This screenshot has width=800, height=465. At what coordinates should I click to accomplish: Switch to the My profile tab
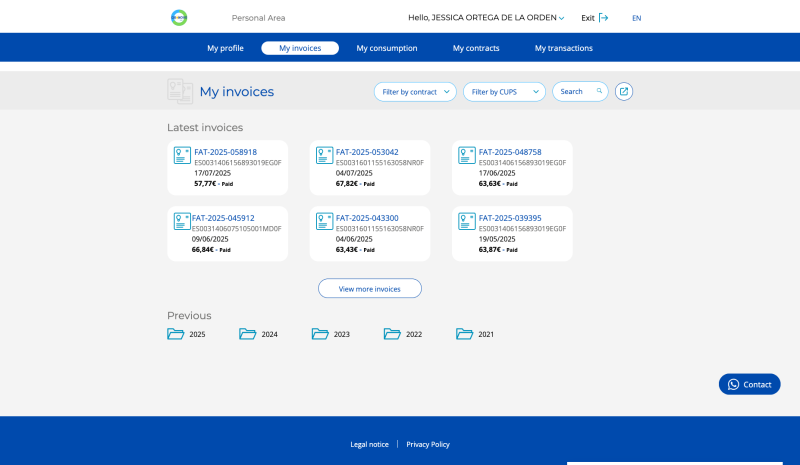pos(225,48)
